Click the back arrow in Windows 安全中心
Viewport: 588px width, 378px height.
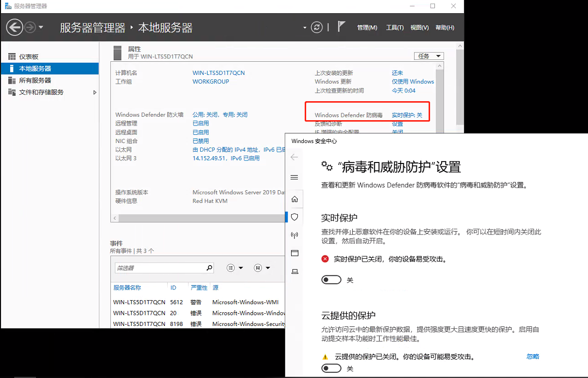tap(294, 157)
